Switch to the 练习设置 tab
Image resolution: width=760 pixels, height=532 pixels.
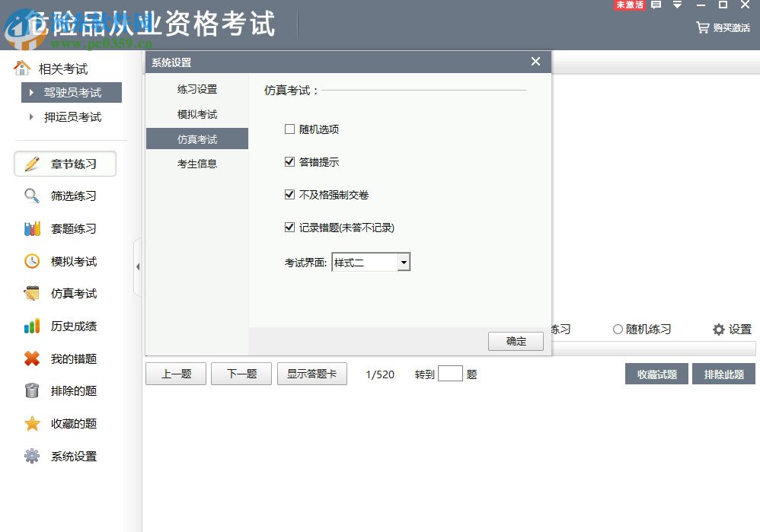click(196, 89)
